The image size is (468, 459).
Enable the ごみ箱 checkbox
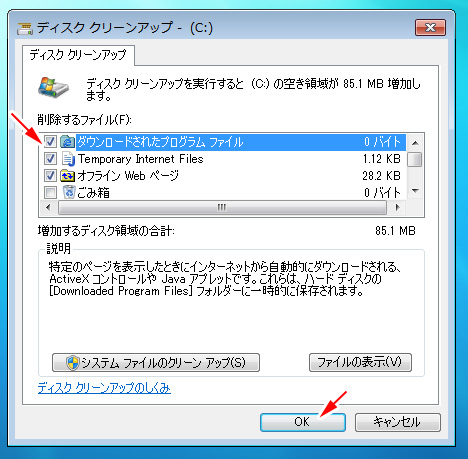50,192
